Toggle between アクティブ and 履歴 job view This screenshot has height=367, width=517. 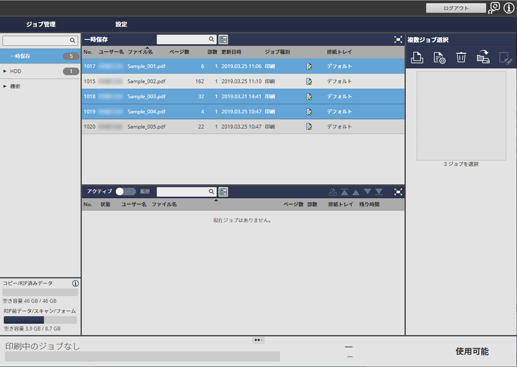[126, 192]
